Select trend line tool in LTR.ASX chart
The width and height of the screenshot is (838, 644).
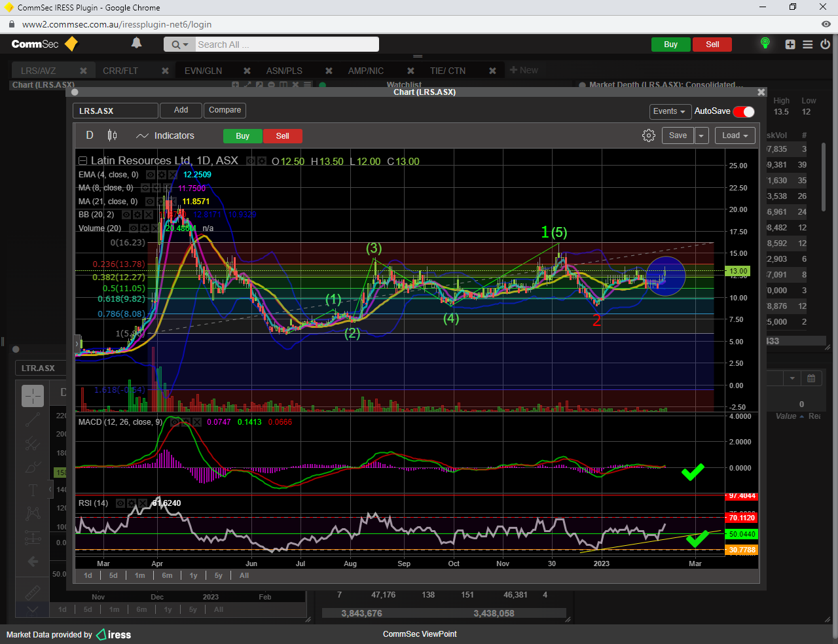(x=33, y=420)
